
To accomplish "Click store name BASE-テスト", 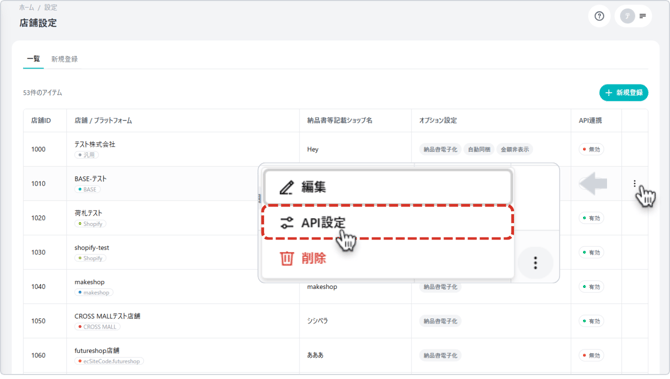I will [x=90, y=179].
